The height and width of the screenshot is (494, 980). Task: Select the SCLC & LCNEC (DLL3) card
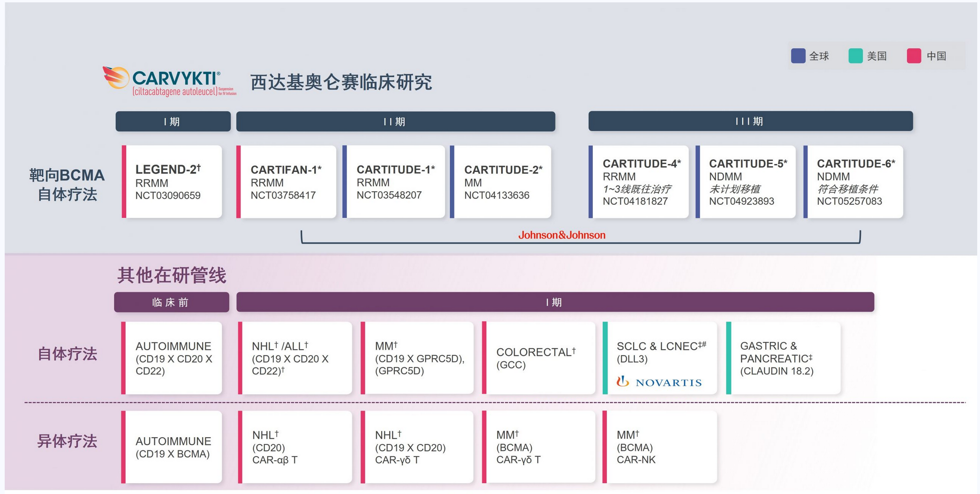tap(660, 358)
